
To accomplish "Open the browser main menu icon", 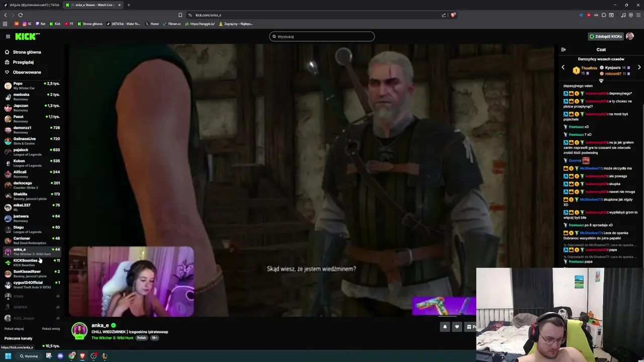I will coord(638,15).
